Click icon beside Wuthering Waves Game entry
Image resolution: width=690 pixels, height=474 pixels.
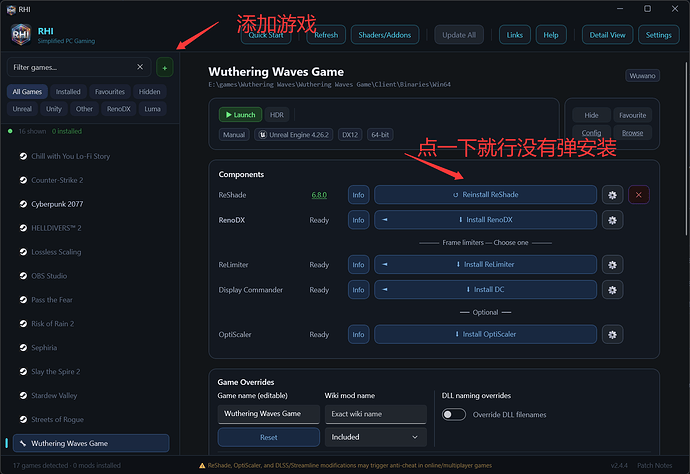point(23,443)
